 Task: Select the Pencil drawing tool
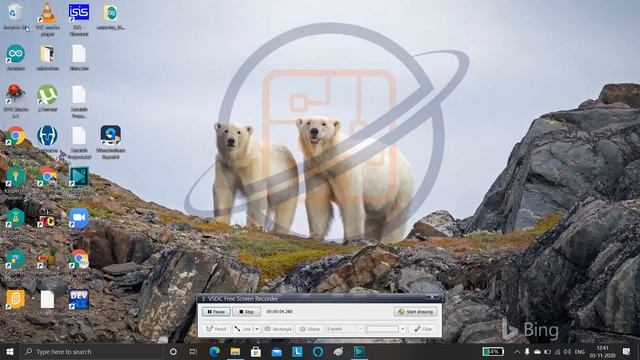pyautogui.click(x=216, y=329)
